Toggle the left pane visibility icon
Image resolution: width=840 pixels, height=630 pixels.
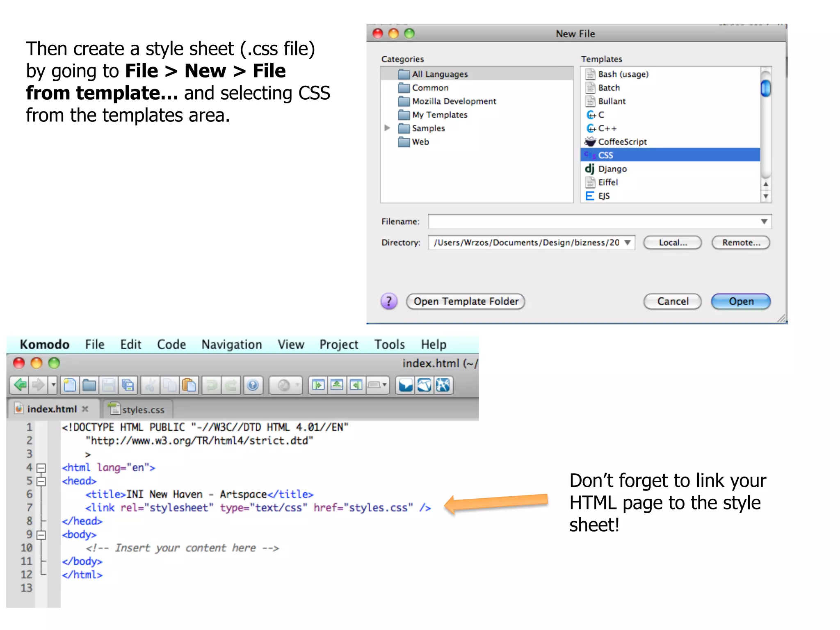point(318,385)
